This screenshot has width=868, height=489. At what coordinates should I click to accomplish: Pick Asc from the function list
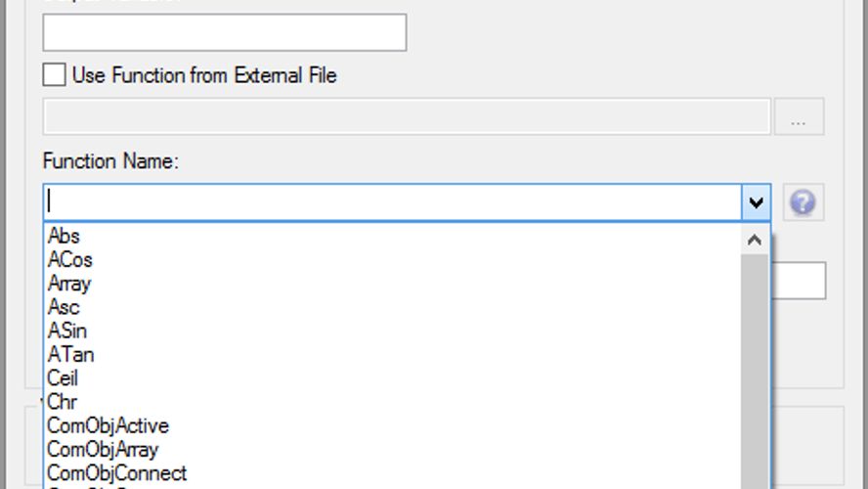(64, 307)
